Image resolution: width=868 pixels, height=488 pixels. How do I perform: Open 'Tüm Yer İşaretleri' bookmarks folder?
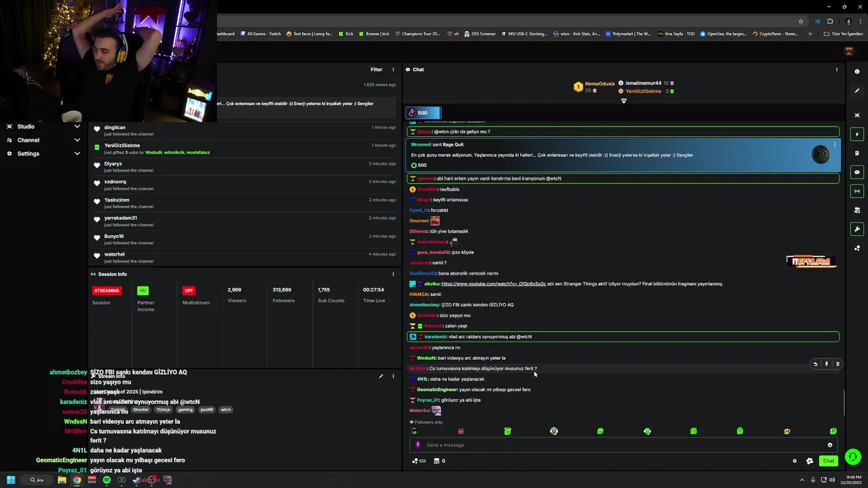844,34
